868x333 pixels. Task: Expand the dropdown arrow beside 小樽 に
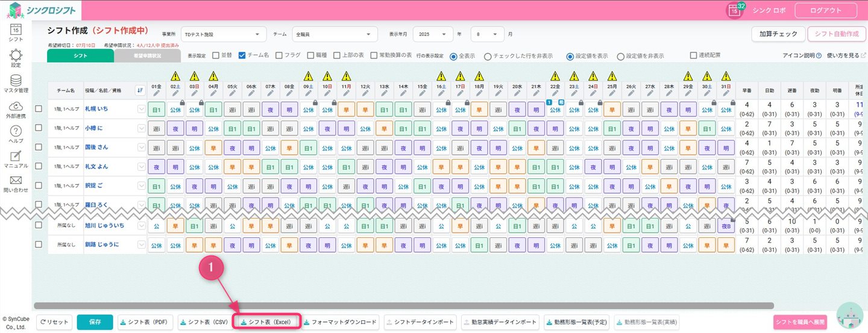point(142,128)
